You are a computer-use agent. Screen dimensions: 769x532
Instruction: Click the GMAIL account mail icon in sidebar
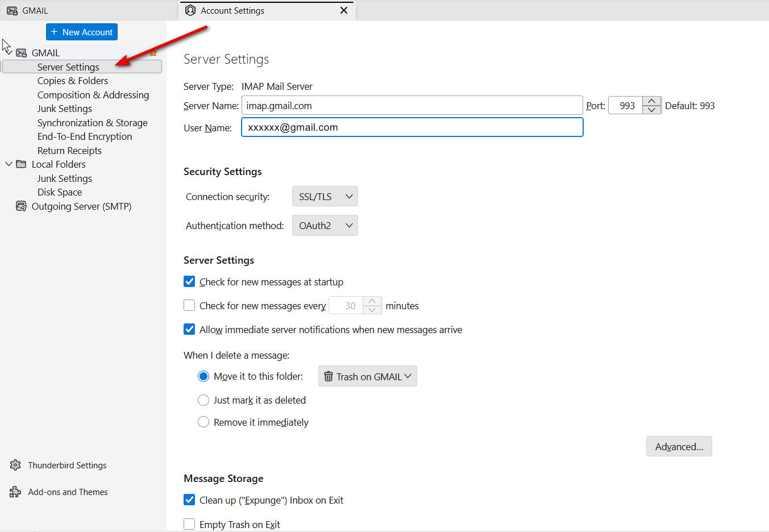(21, 53)
